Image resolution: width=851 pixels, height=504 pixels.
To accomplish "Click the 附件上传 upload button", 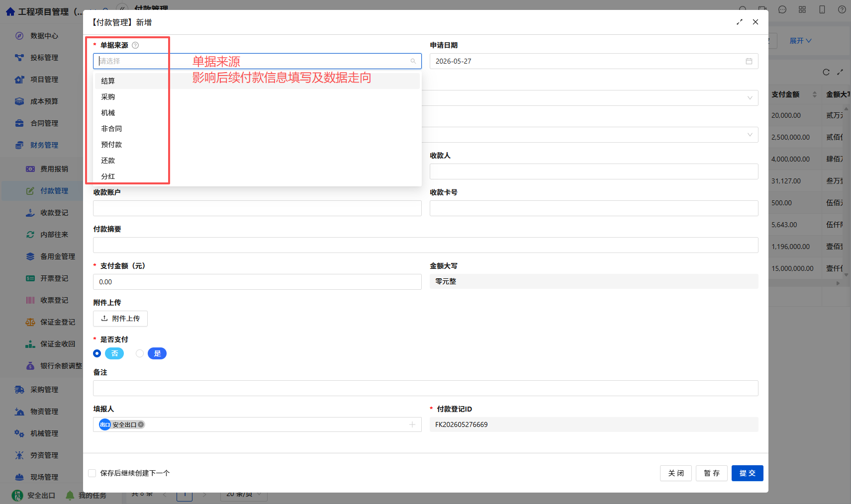I will (120, 319).
